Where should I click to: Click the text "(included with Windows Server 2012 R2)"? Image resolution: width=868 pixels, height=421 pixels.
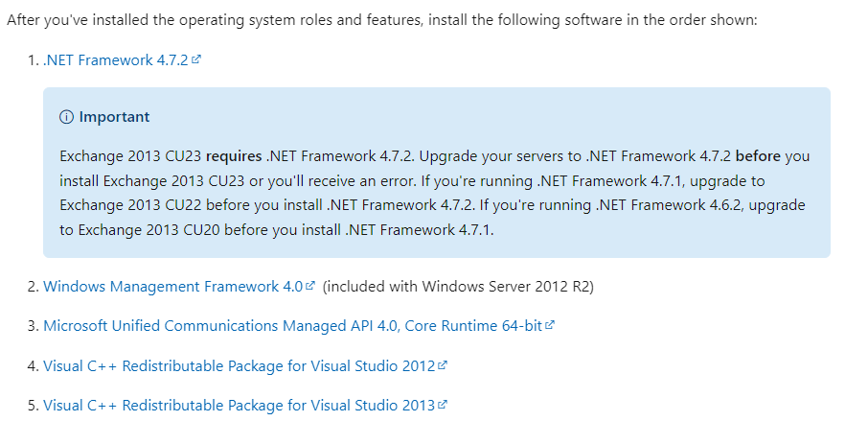click(458, 287)
